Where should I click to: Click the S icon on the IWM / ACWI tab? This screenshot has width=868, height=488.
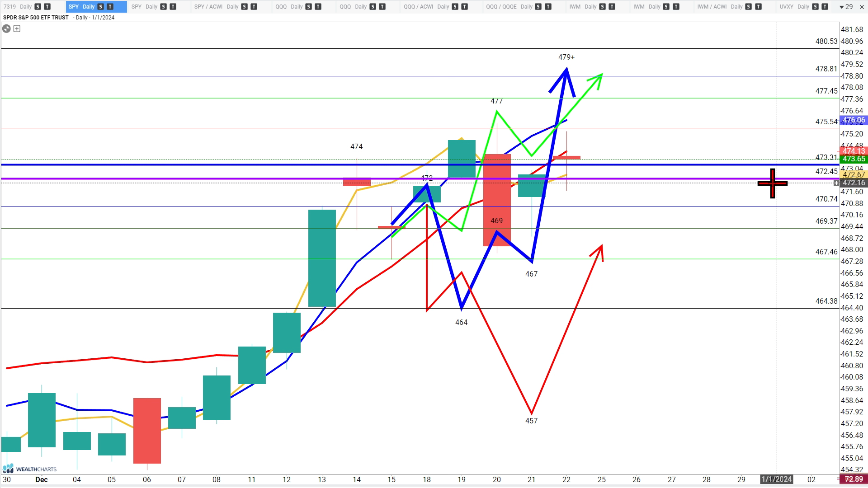pos(749,7)
